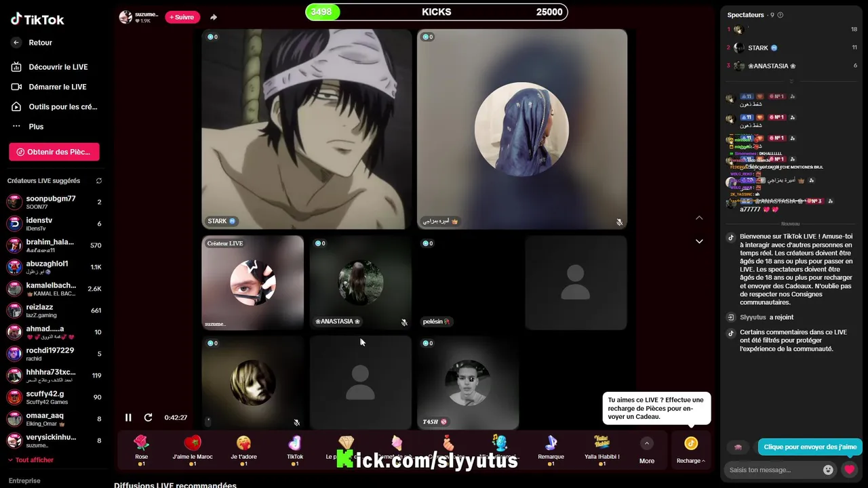This screenshot has height=488, width=868.
Task: Open the gift box icon beside the chat field
Action: (x=738, y=447)
